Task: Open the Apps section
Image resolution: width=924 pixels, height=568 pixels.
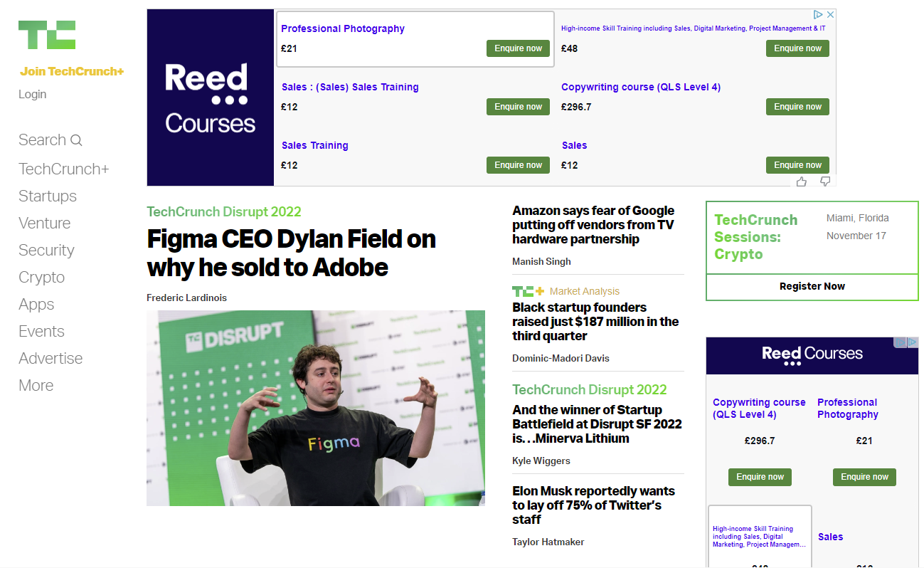Action: click(36, 305)
